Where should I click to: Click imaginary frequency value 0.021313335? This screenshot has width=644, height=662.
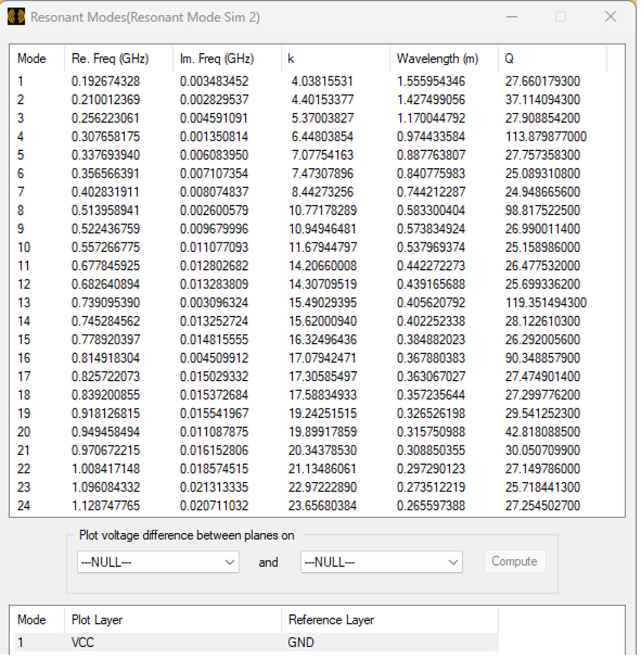coord(214,487)
